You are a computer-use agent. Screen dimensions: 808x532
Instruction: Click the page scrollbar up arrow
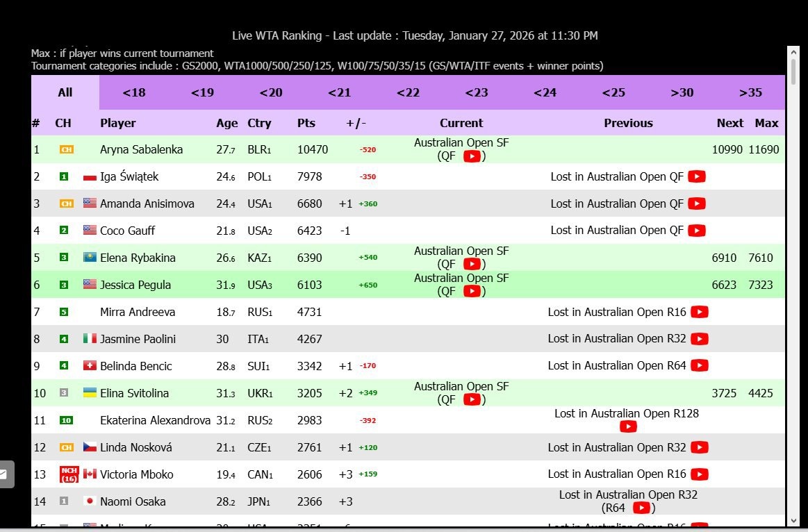tap(793, 51)
